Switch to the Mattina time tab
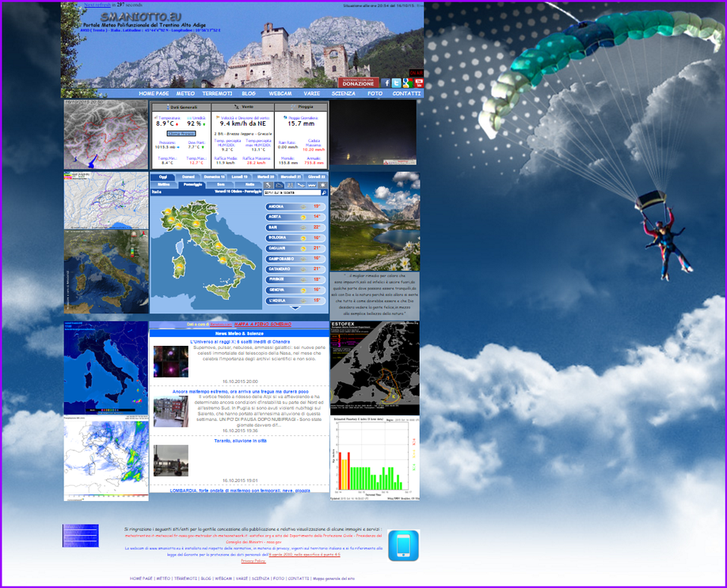 tap(164, 185)
